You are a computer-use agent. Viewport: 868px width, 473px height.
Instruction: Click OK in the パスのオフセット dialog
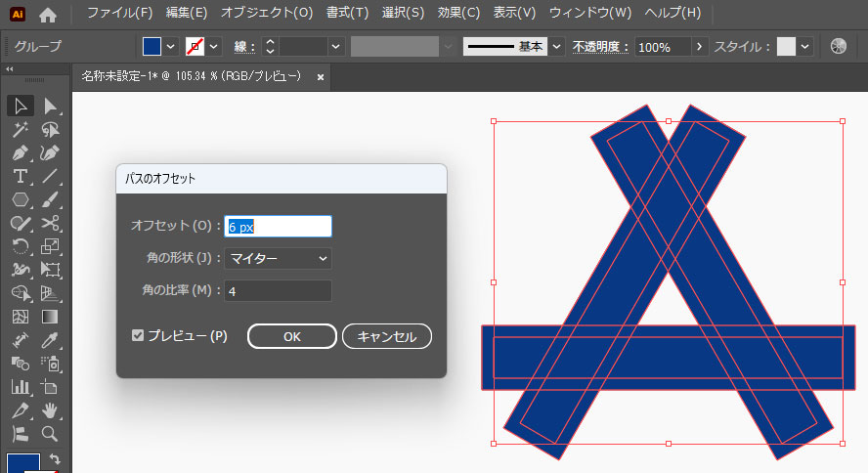pyautogui.click(x=291, y=336)
